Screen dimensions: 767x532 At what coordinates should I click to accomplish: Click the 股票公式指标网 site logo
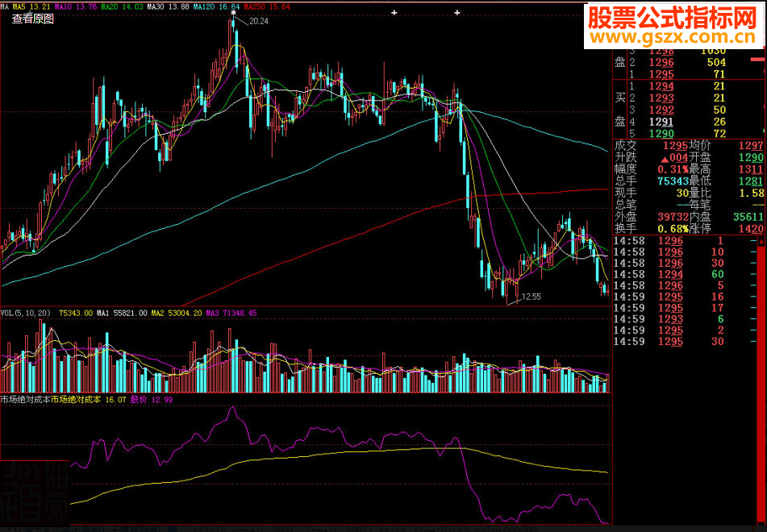(675, 18)
